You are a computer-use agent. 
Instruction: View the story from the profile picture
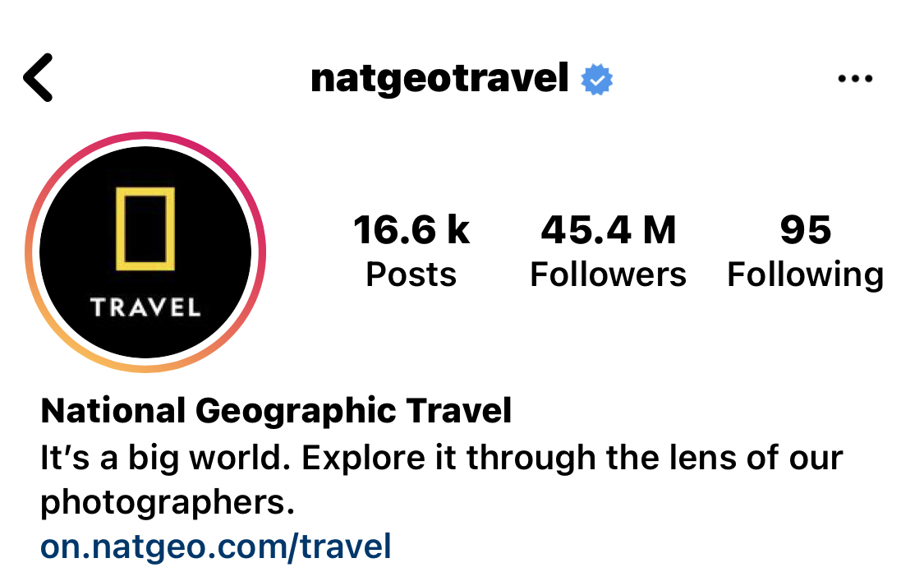tap(145, 252)
